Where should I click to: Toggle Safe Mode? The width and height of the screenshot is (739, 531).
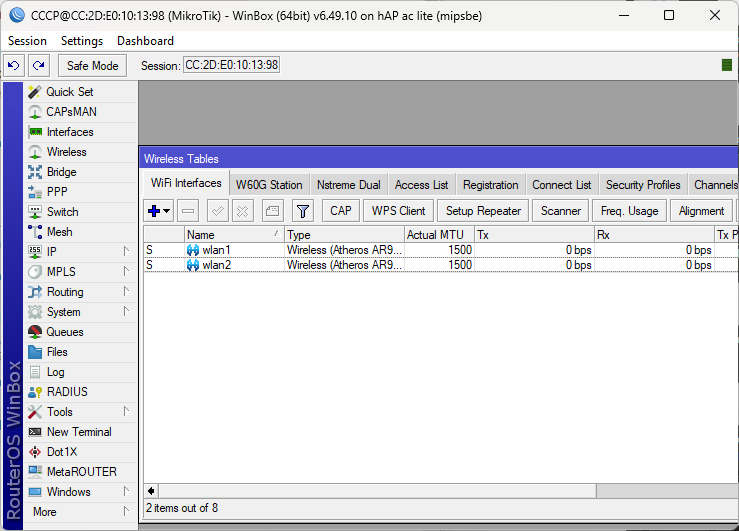click(92, 65)
